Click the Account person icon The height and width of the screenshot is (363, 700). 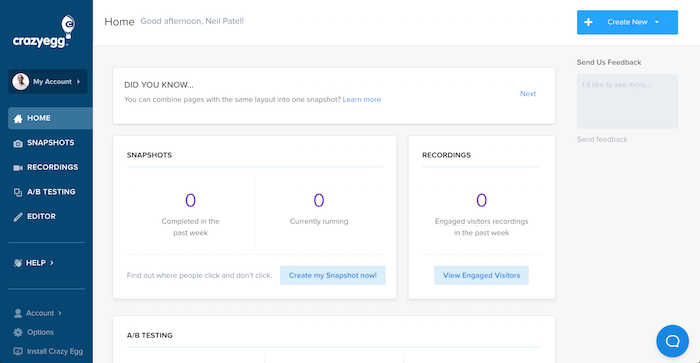[18, 313]
